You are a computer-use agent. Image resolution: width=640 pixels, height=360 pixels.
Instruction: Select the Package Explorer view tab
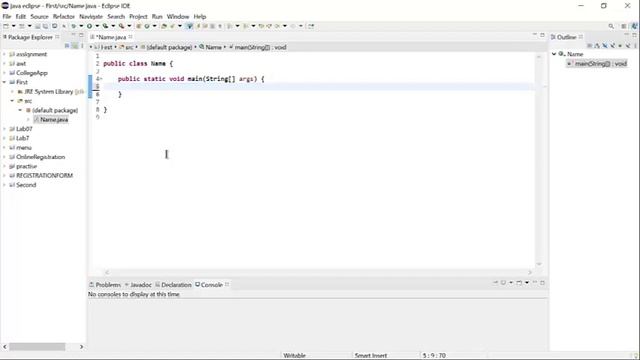click(x=30, y=37)
